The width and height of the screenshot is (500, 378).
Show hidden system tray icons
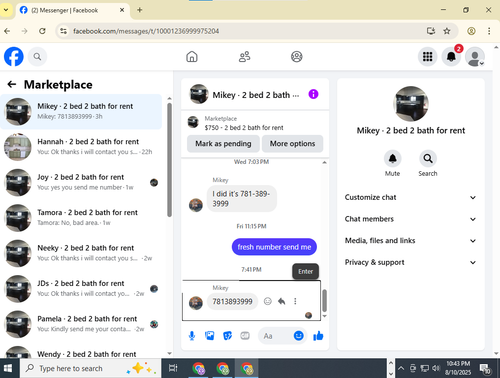[401, 368]
